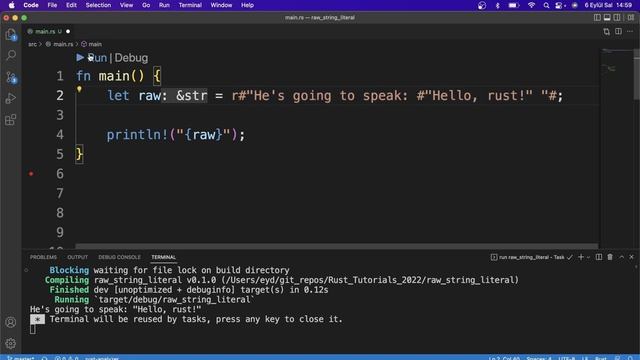The width and height of the screenshot is (640, 360).
Task: Click the horizontal editor scrollbar
Action: (x=337, y=246)
